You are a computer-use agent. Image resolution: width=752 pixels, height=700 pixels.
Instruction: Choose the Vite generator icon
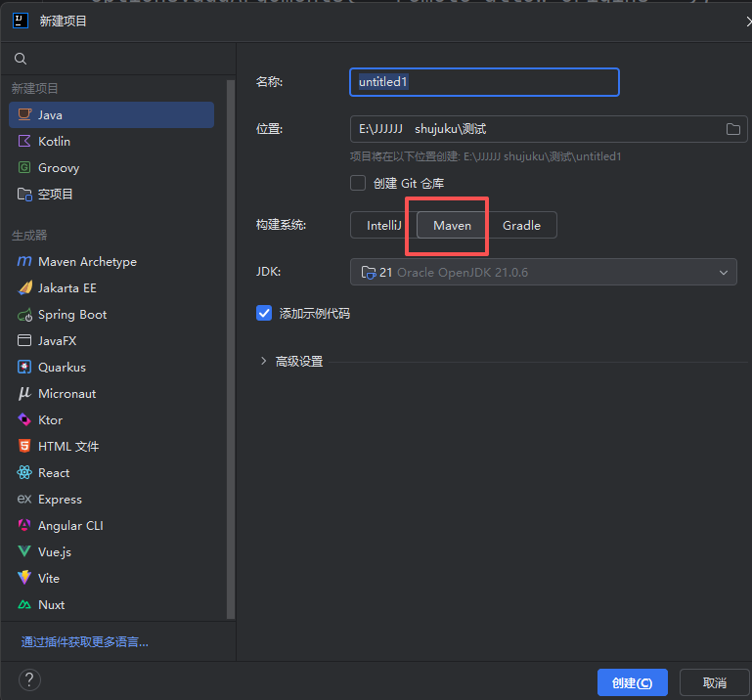pos(24,578)
